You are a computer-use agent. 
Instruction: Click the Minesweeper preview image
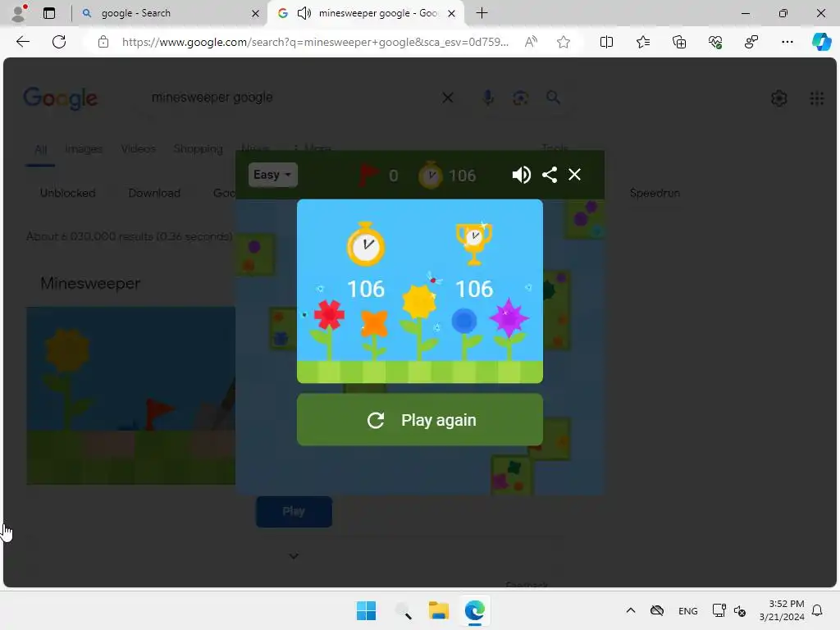pos(130,395)
